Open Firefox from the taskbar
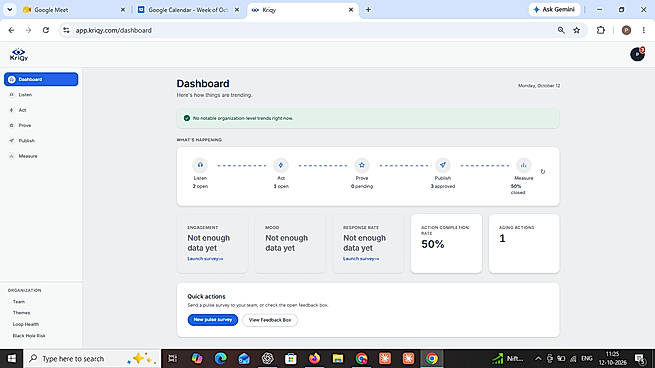Screen dimensions: 655x368 click(314, 358)
